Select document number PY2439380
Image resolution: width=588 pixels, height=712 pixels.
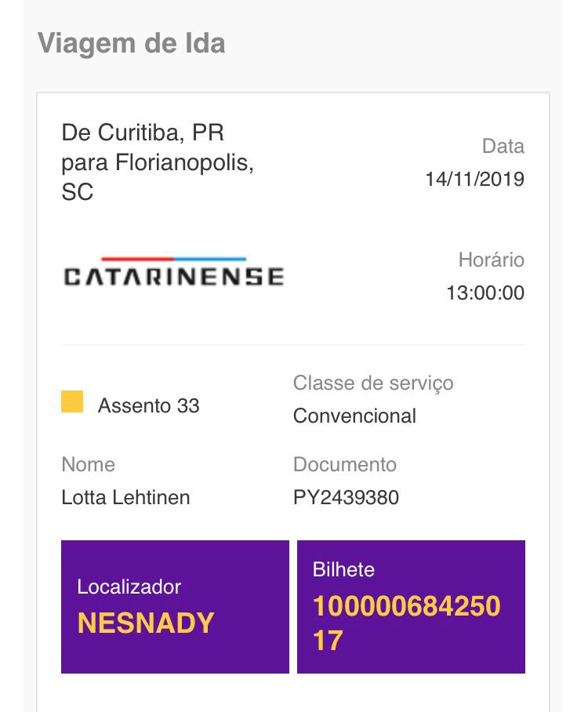tap(346, 497)
